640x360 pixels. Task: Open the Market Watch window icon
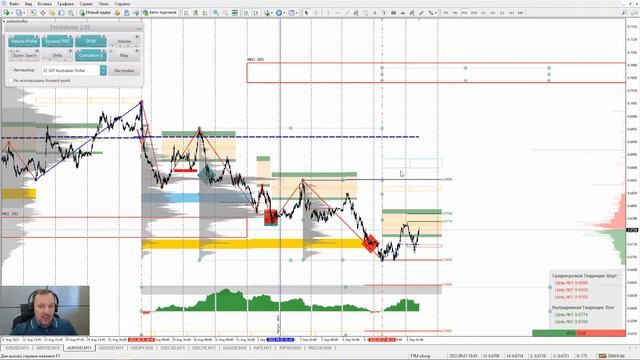click(x=33, y=13)
